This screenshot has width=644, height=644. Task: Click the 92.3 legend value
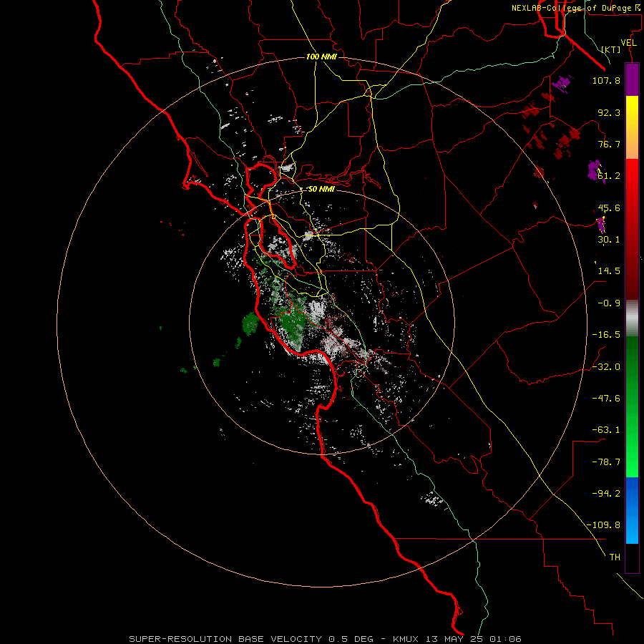[609, 112]
